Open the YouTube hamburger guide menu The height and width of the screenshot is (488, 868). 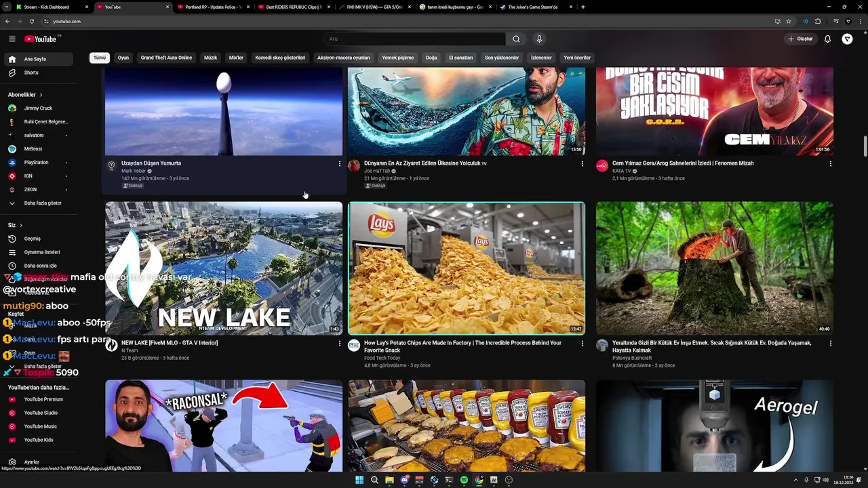(12, 39)
